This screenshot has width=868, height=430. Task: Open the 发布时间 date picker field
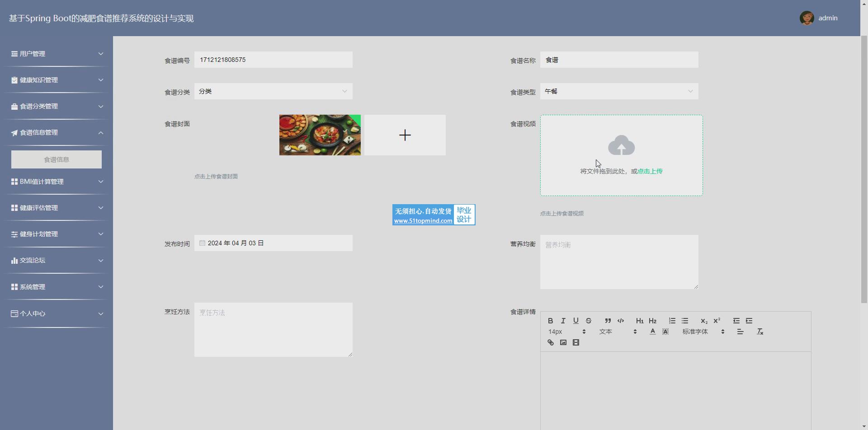(274, 243)
